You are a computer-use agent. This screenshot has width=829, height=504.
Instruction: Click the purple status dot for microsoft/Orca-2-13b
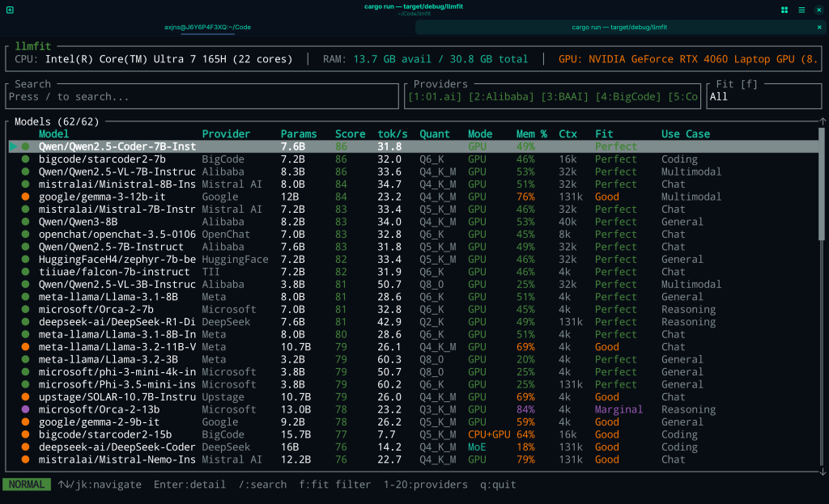(26, 409)
